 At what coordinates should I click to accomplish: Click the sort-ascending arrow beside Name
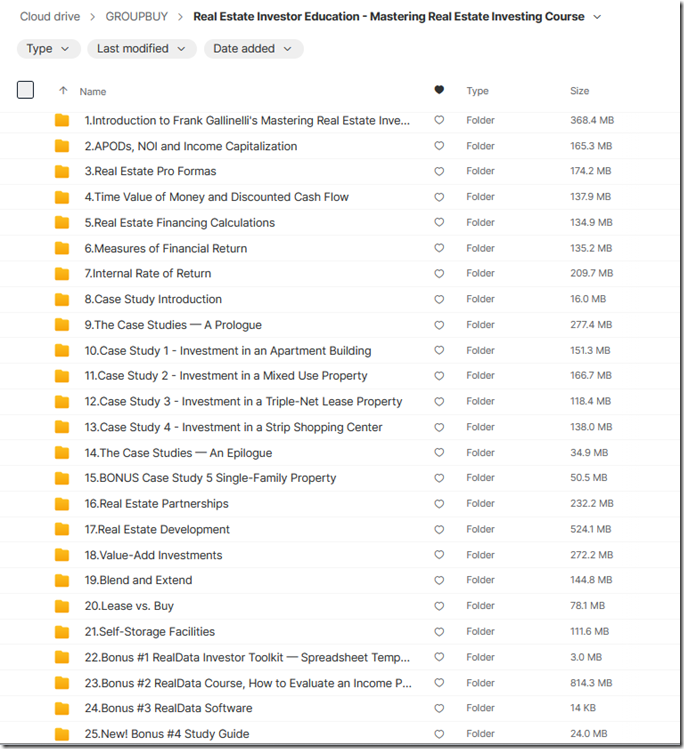pos(63,90)
